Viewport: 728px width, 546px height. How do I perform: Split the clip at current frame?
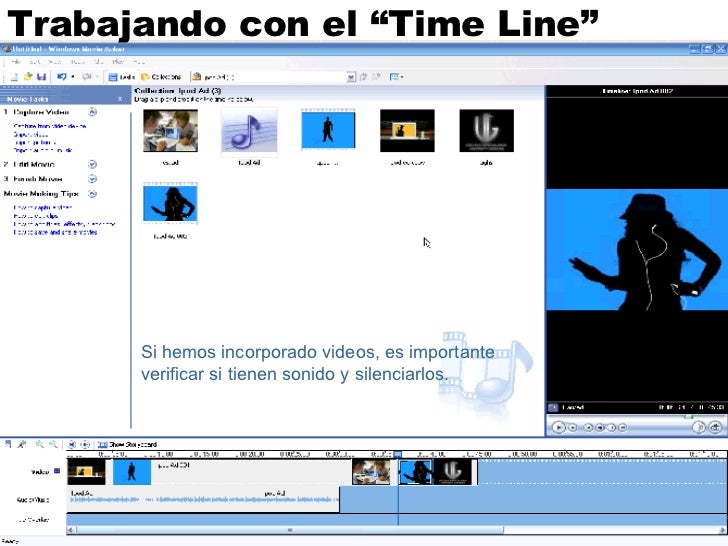699,427
